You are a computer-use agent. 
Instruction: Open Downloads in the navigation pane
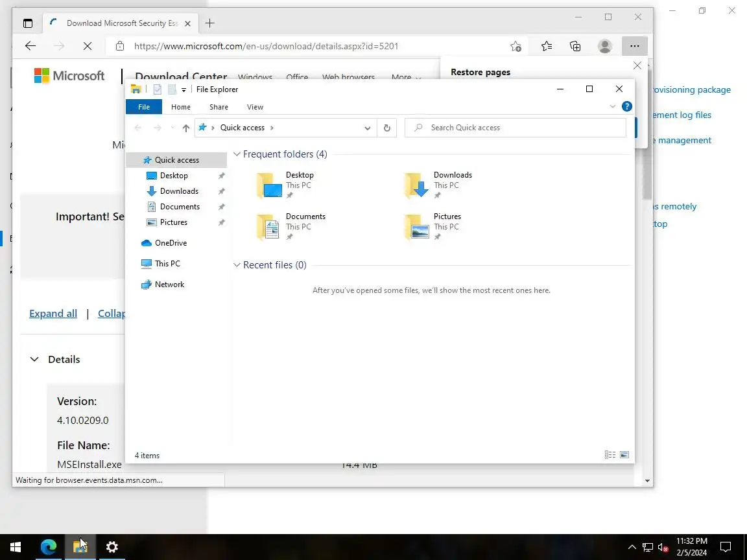[179, 191]
